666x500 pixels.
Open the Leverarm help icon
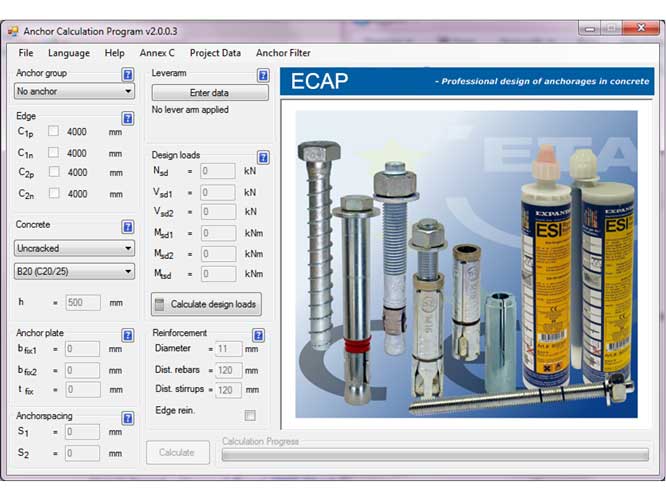click(x=263, y=74)
